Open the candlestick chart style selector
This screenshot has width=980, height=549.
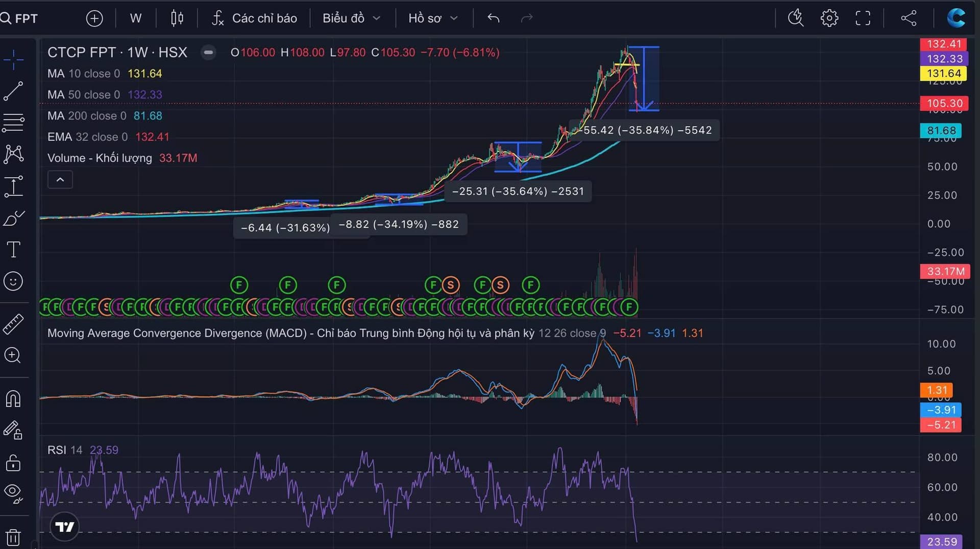pos(177,18)
